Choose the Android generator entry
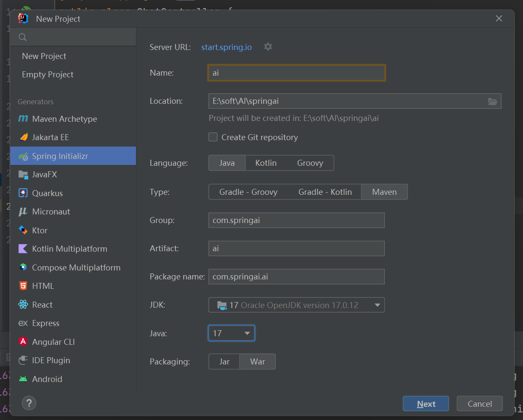 [73, 379]
